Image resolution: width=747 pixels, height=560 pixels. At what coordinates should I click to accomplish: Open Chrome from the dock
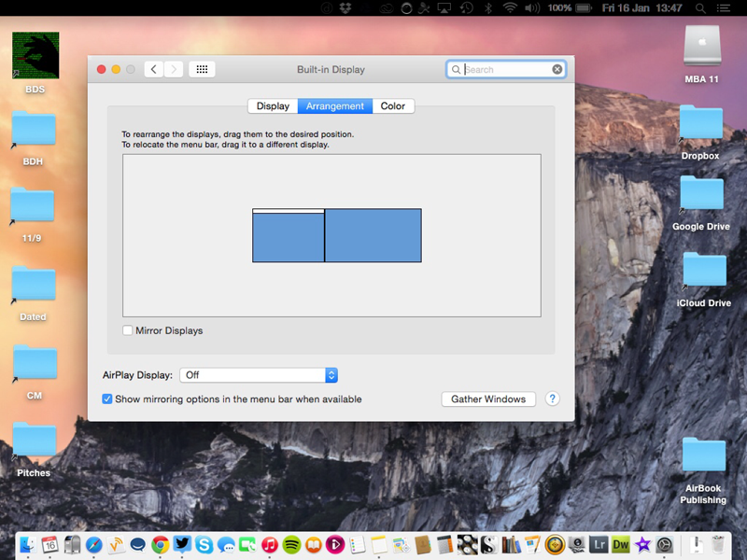[x=161, y=544]
